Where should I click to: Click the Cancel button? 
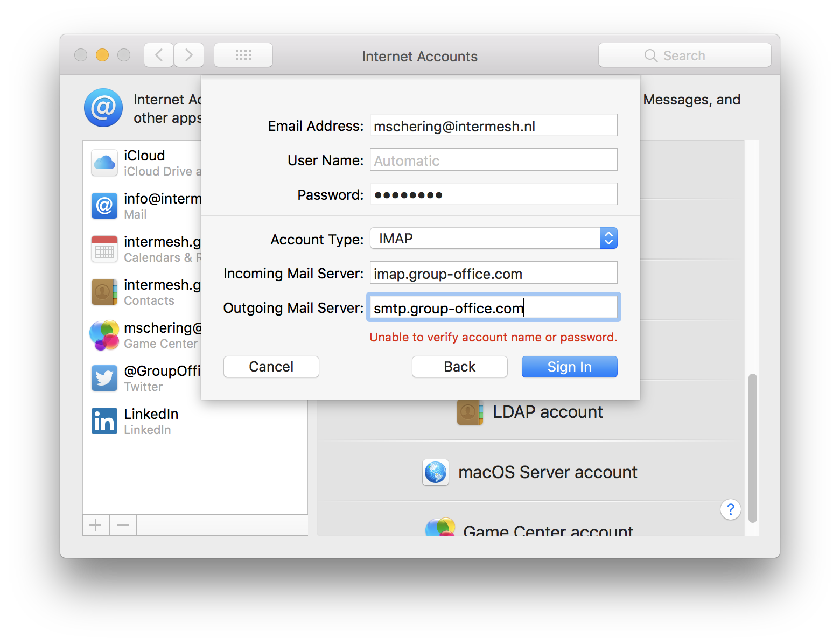[x=271, y=367]
